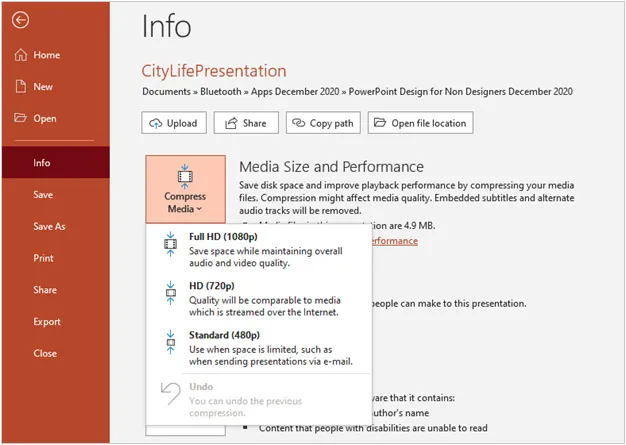Click the 'unable to read' disabilities line
Viewport: 626px width, 445px height.
point(373,428)
